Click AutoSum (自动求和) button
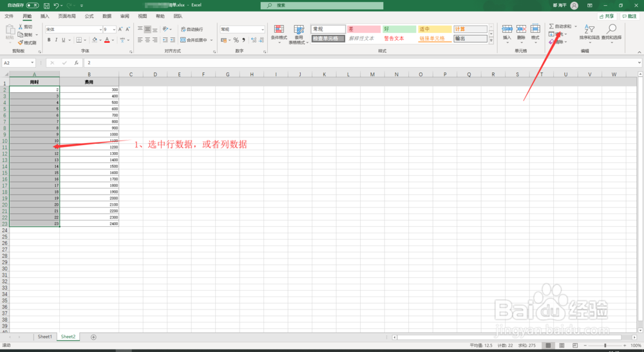The width and height of the screenshot is (644, 352). click(x=560, y=26)
